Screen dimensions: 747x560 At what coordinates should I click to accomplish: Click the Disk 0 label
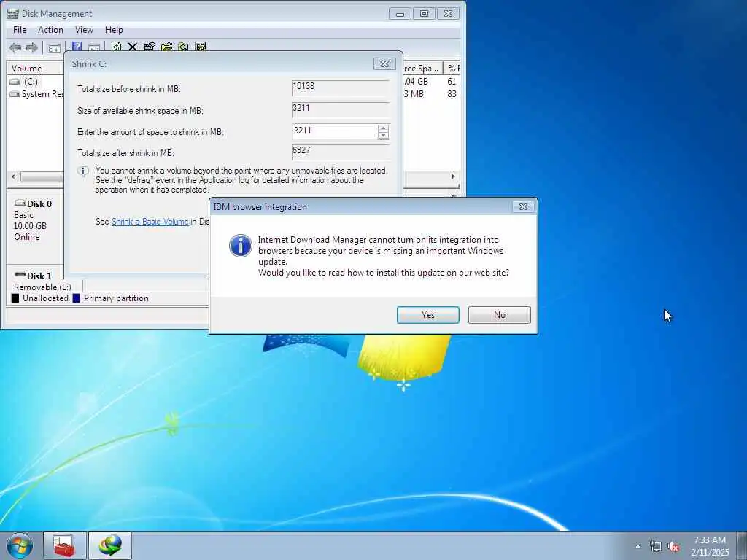(x=39, y=204)
